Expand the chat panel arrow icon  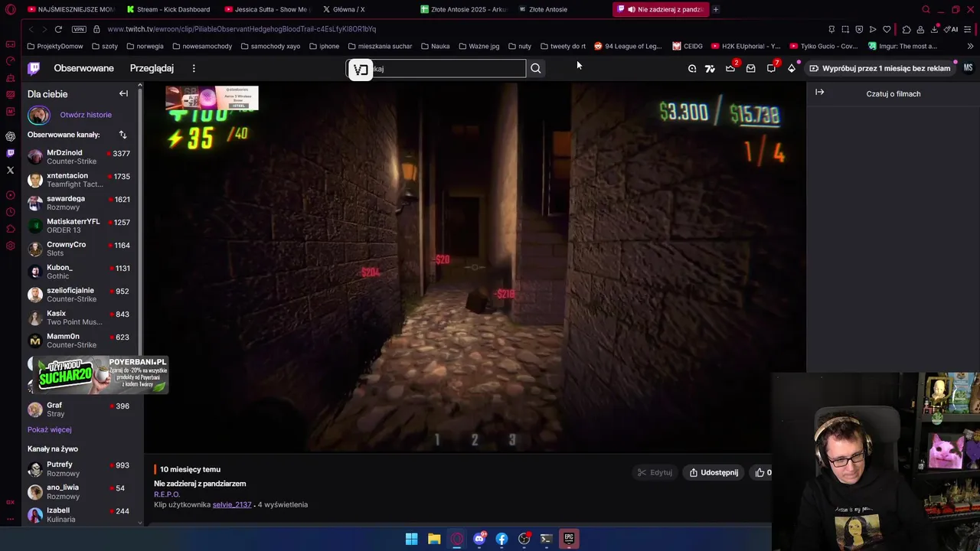pos(819,93)
